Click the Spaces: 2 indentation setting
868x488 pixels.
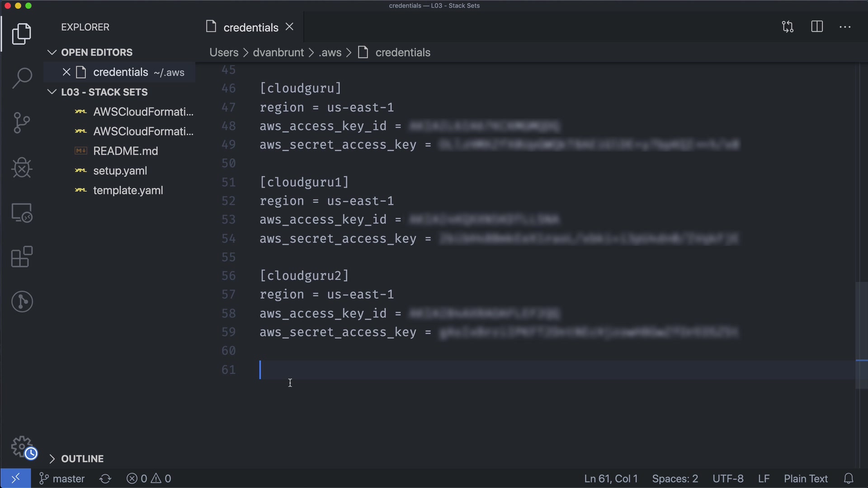(675, 479)
